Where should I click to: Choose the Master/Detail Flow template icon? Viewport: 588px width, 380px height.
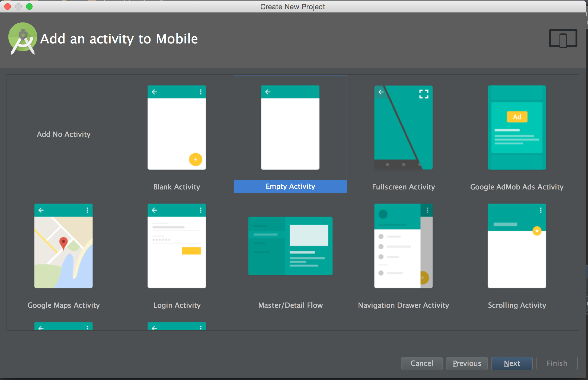coord(290,246)
